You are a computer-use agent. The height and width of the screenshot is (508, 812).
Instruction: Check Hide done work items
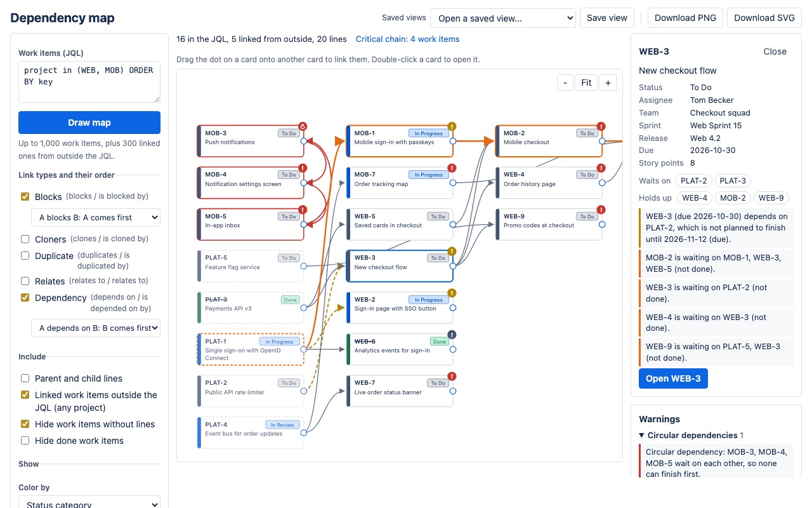(25, 441)
